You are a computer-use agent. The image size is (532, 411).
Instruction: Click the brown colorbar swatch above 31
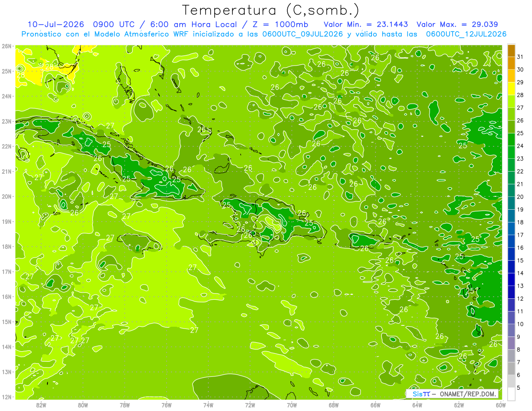[x=511, y=51]
